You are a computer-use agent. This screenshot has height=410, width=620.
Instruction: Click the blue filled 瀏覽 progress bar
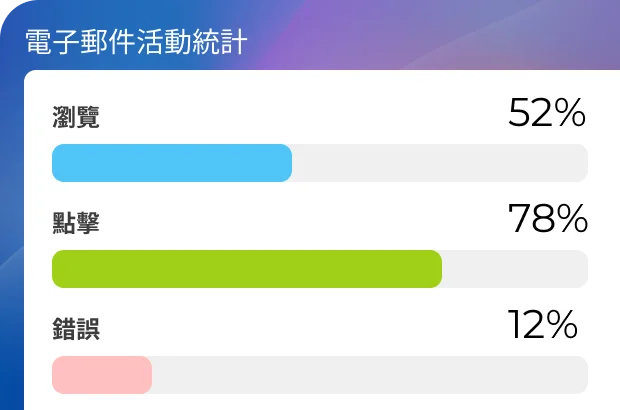click(172, 163)
